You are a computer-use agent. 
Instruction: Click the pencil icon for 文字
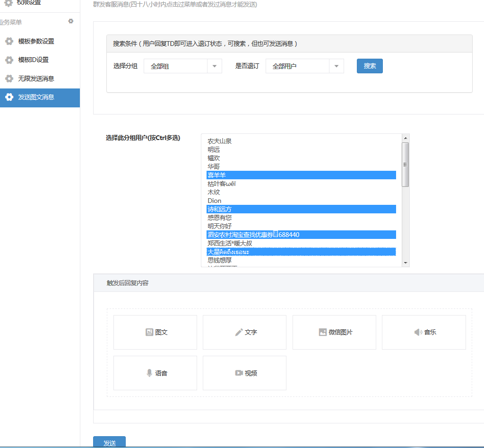coord(239,332)
